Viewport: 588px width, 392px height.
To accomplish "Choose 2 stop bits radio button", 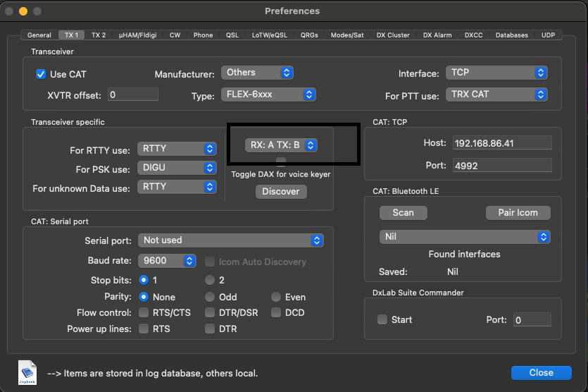I will coord(210,280).
